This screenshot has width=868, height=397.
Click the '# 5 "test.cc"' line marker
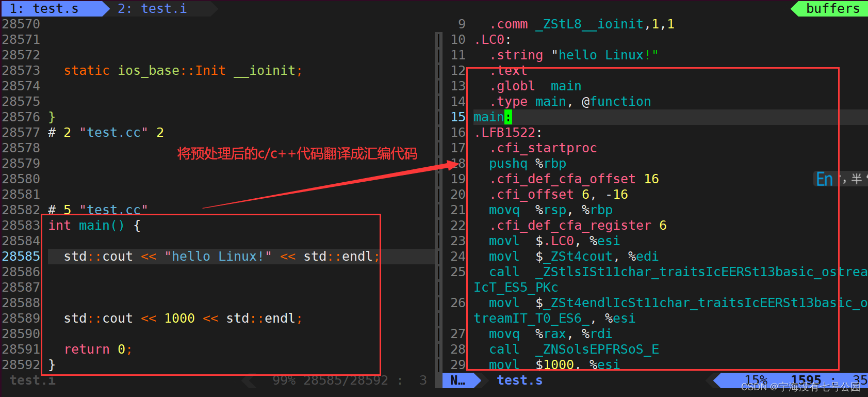coord(98,210)
